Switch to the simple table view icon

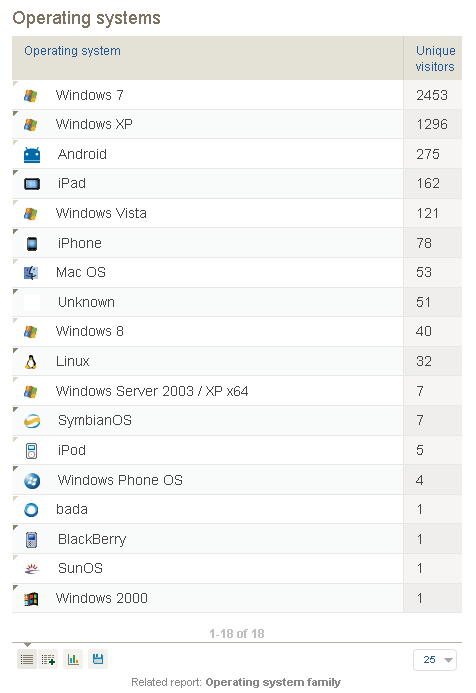click(27, 660)
